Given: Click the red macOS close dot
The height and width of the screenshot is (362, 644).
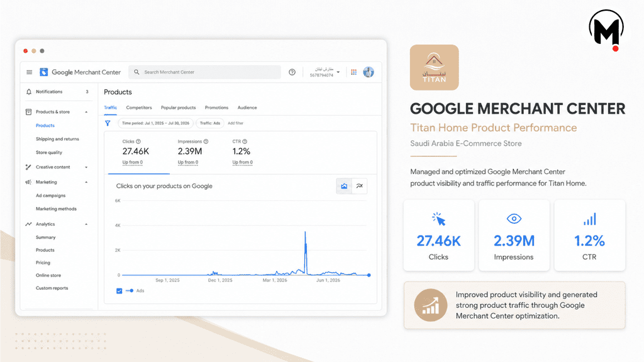Looking at the screenshot, I should pos(25,51).
